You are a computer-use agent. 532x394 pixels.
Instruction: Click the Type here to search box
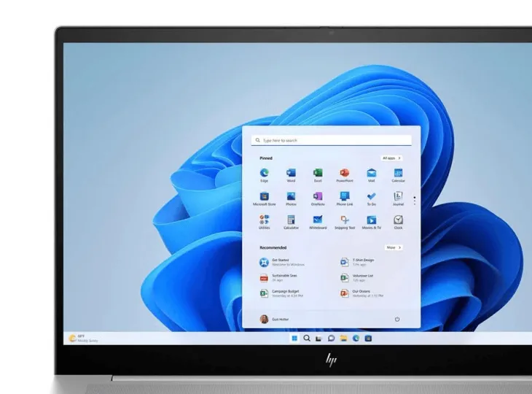pos(332,140)
